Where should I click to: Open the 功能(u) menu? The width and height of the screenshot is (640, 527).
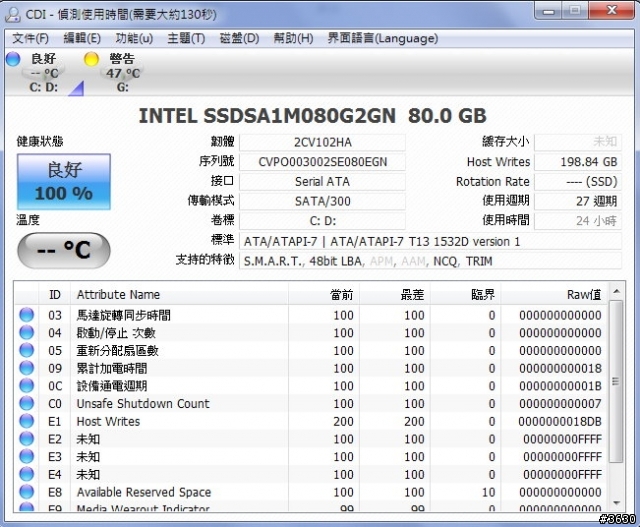(134, 38)
